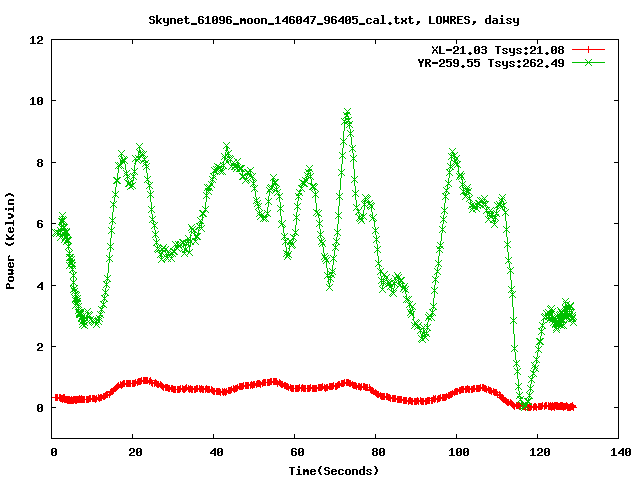Click the 20 tick label on x-axis
The height and width of the screenshot is (480, 640).
[x=134, y=452]
